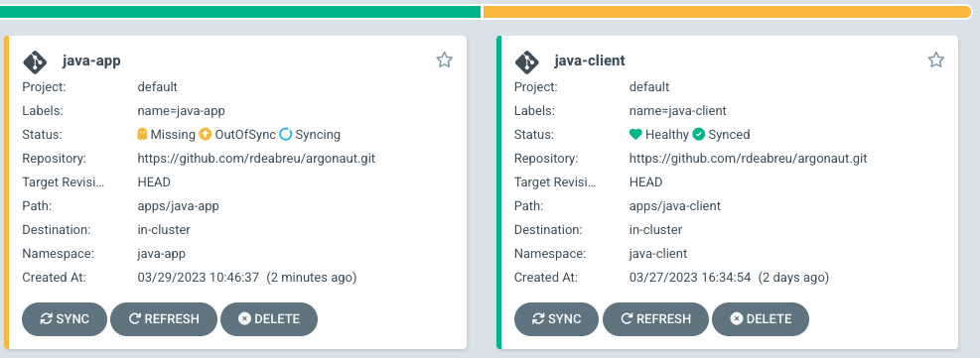
Task: Star the java-client application
Action: (935, 60)
